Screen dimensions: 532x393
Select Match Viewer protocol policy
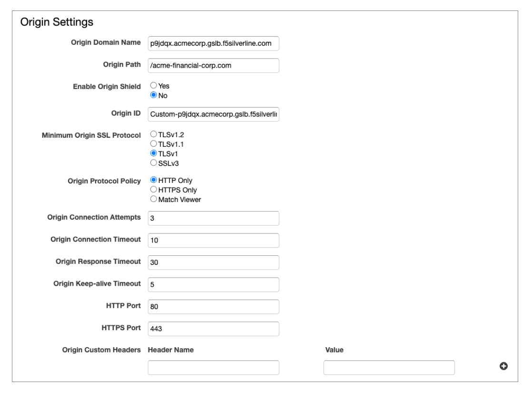tap(154, 200)
